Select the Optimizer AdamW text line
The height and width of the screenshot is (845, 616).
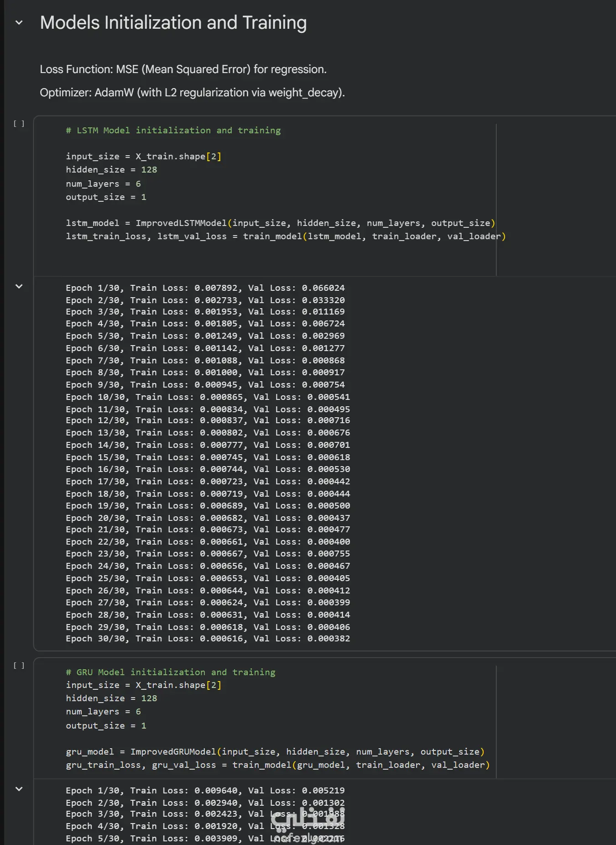click(x=192, y=93)
